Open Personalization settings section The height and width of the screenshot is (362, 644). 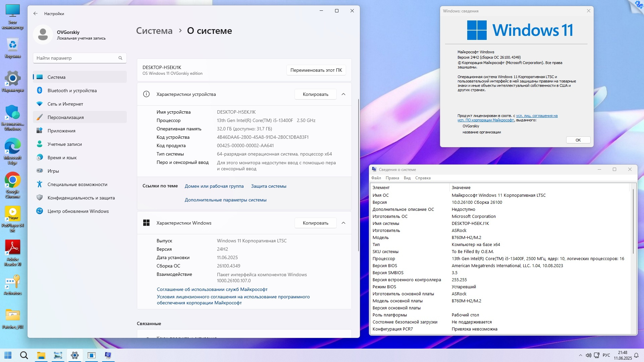coord(65,117)
